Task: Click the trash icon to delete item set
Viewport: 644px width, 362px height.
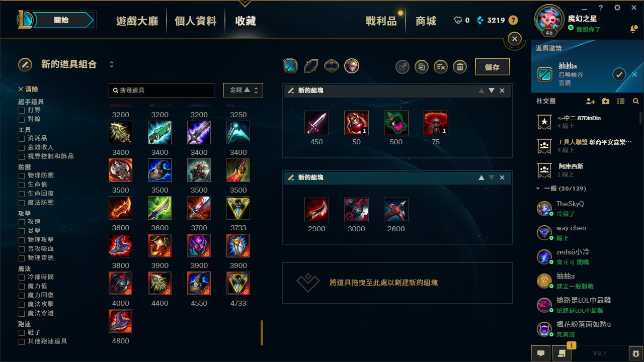Action: click(460, 66)
